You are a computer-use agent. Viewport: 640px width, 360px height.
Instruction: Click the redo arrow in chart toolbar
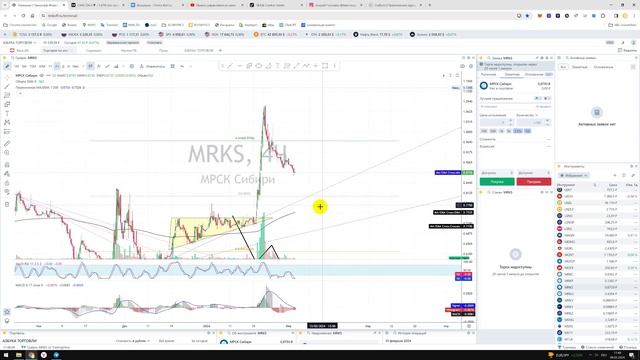[190, 66]
